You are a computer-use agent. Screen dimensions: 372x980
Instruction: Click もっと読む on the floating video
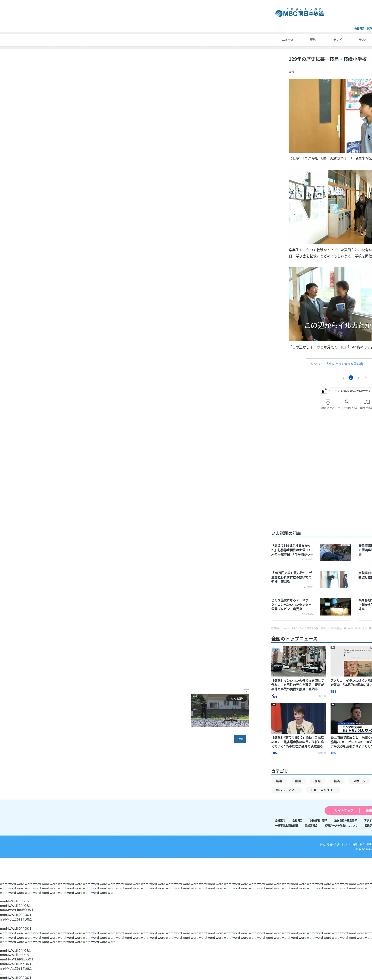237,698
